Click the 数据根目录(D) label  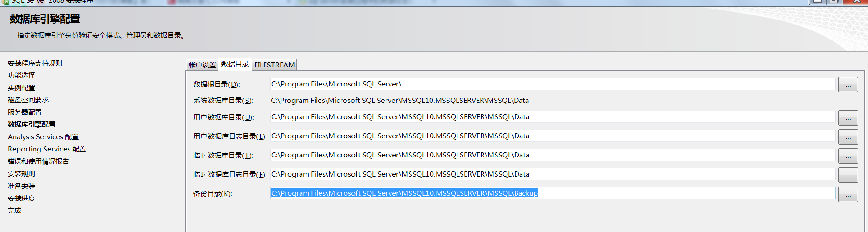pyautogui.click(x=216, y=85)
